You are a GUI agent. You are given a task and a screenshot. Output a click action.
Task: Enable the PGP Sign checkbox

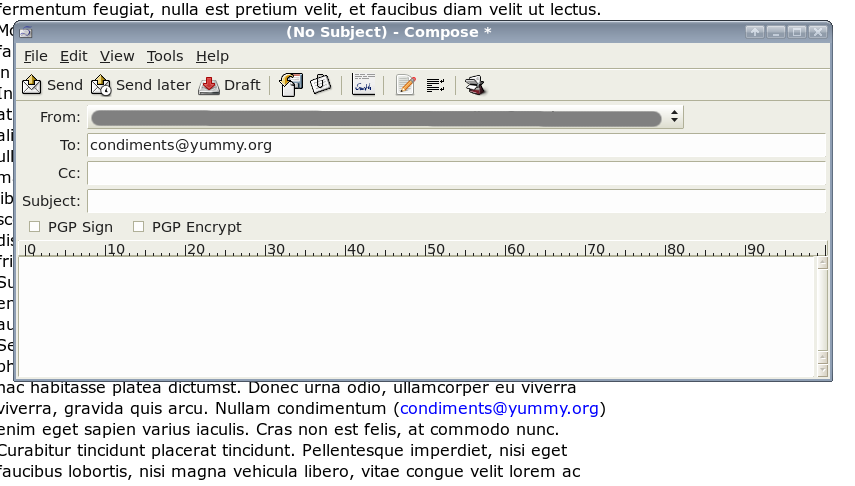[35, 227]
